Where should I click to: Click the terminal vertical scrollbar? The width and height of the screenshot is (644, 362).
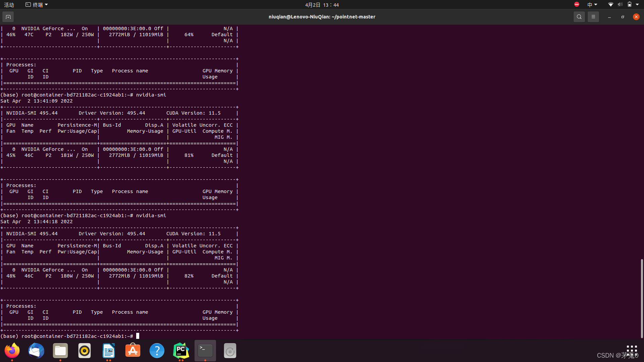pos(642,298)
